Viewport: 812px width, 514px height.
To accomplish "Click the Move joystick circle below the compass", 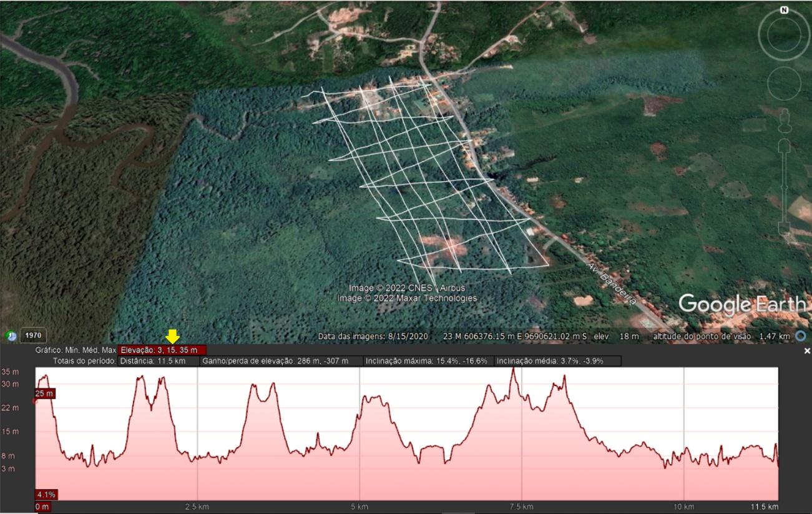I will pyautogui.click(x=784, y=83).
